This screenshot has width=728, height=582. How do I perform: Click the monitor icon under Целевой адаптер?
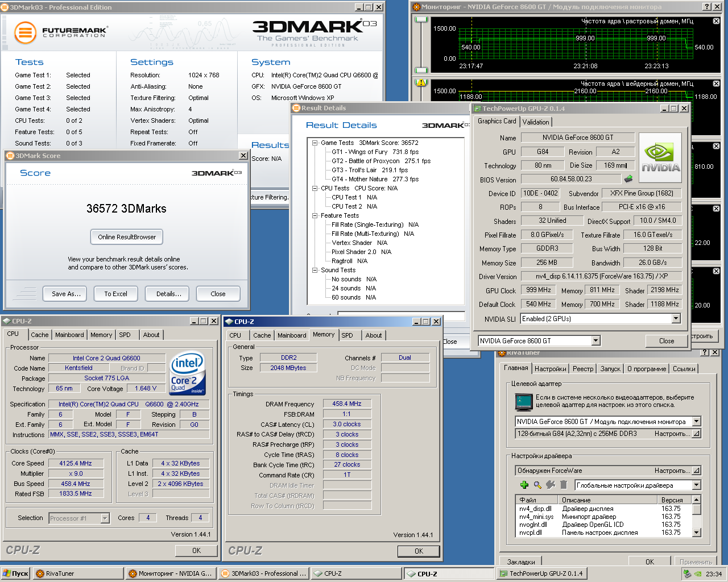click(523, 402)
